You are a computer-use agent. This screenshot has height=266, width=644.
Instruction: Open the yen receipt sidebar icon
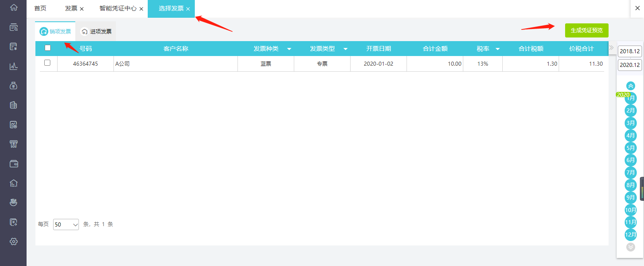pyautogui.click(x=14, y=144)
